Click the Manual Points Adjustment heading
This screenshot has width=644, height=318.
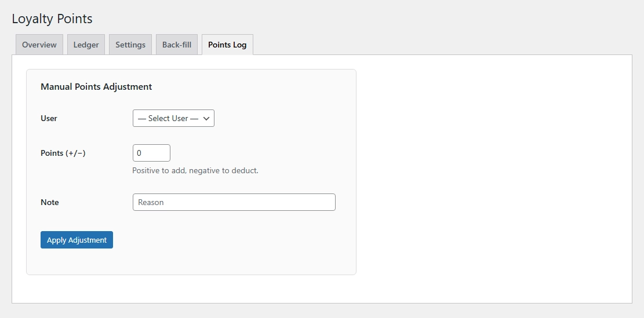coord(96,86)
